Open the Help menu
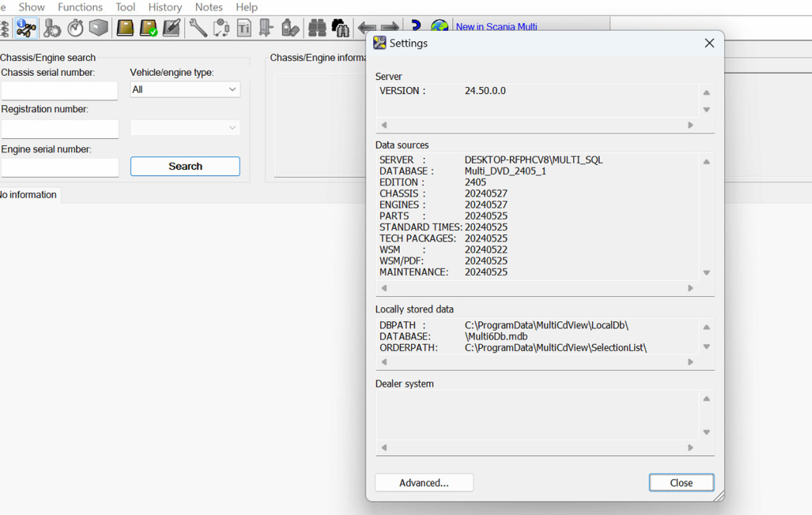This screenshot has height=515, width=812. coord(247,7)
